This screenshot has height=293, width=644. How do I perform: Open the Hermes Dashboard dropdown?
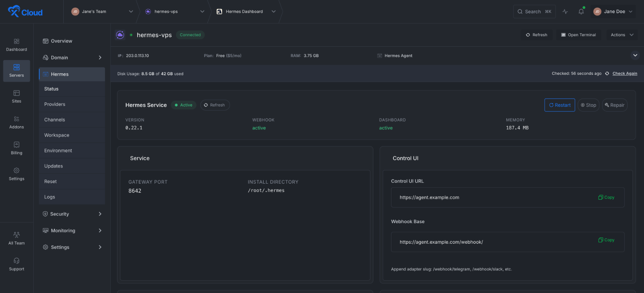(274, 12)
